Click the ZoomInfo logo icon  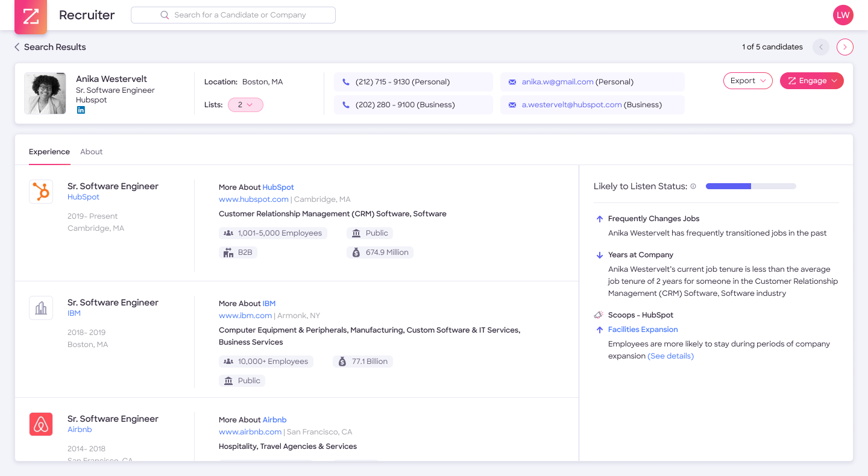[x=31, y=16]
